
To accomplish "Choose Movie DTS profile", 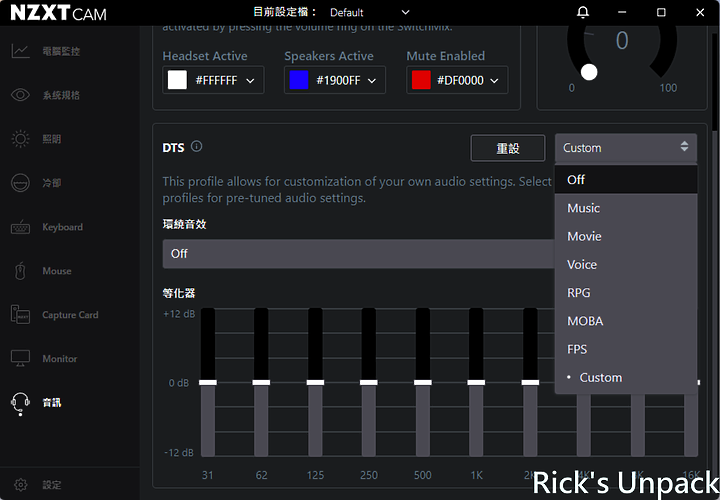I will click(626, 236).
